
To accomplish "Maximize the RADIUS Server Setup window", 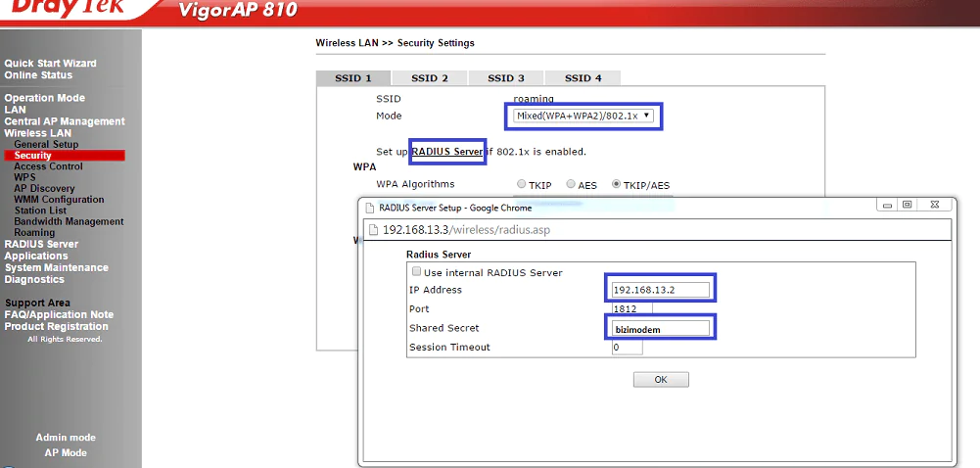I will point(907,205).
